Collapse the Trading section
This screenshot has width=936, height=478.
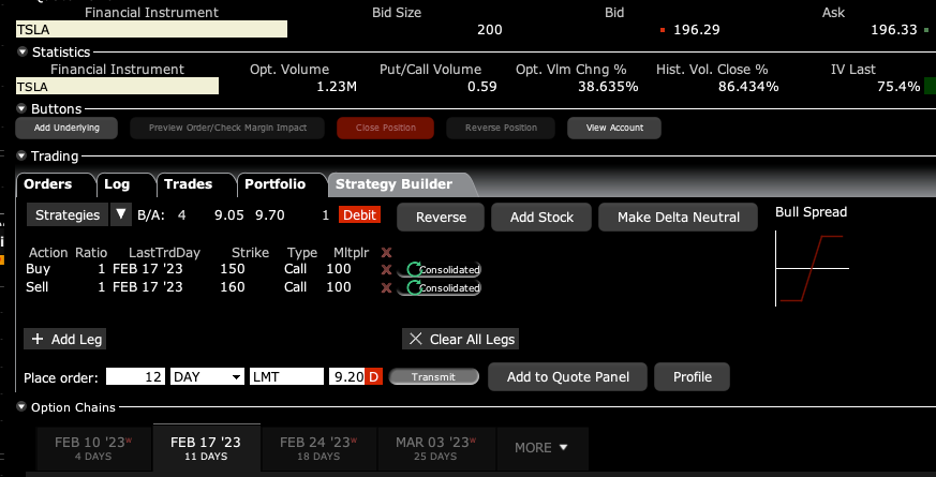(22, 156)
